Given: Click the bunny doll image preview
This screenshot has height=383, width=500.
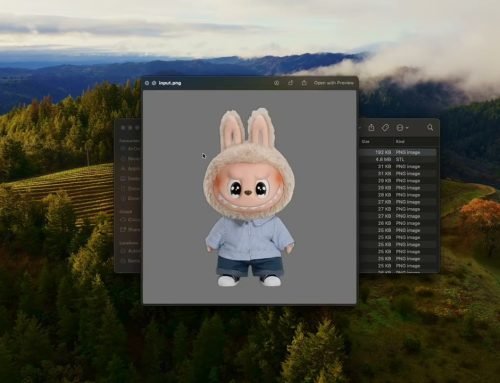Looking at the screenshot, I should 249,197.
